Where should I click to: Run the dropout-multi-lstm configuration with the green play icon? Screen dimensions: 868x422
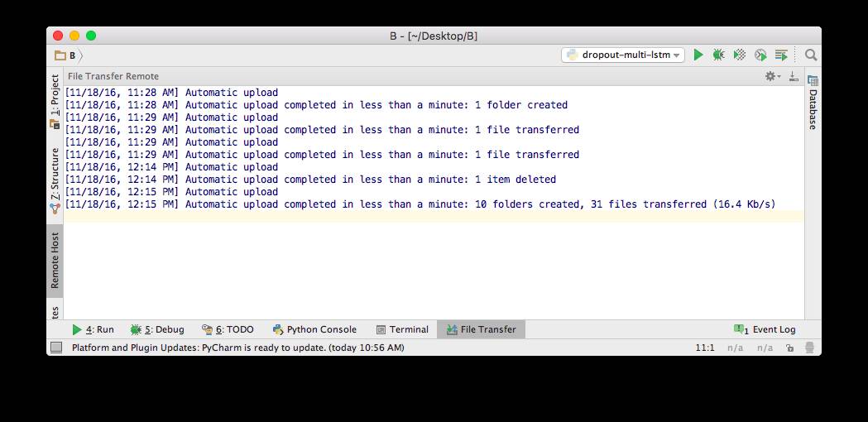pyautogui.click(x=698, y=55)
